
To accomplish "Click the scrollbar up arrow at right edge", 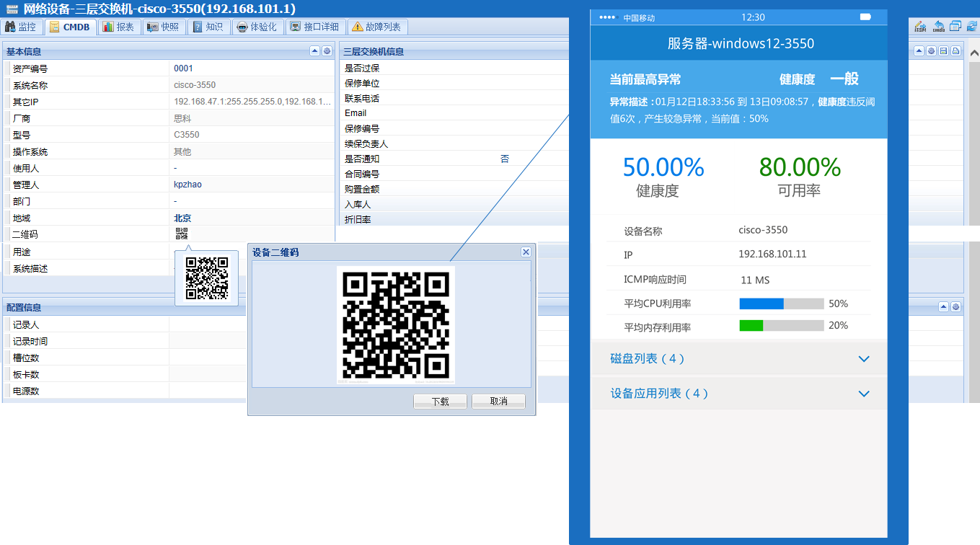I will pos(974,54).
